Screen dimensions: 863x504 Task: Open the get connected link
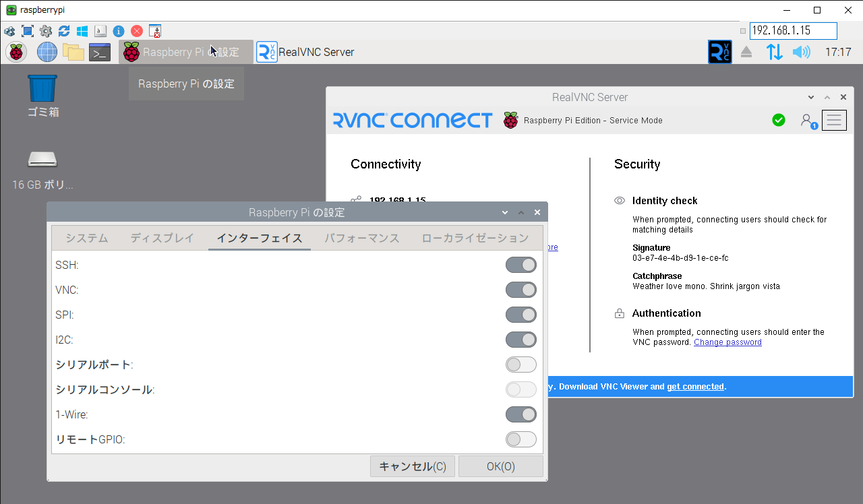(695, 387)
